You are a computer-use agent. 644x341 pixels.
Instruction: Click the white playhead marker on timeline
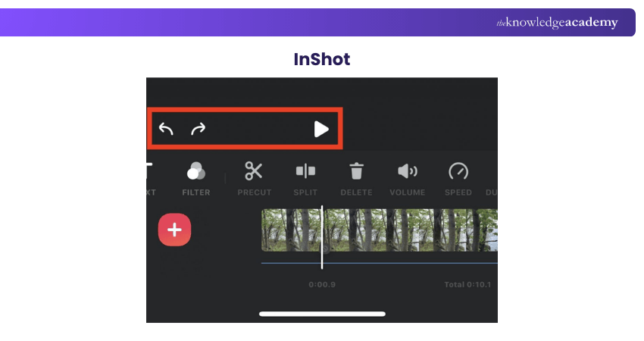coord(322,237)
